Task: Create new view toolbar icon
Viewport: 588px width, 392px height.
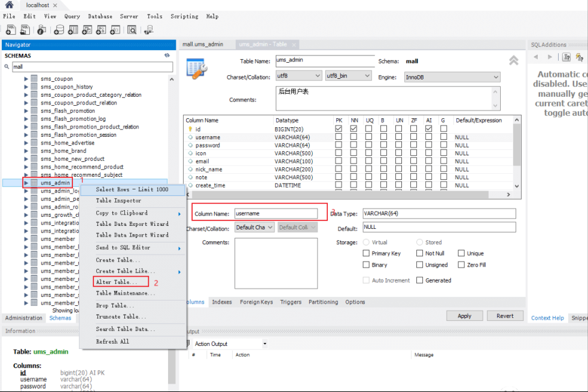Action: point(87,30)
